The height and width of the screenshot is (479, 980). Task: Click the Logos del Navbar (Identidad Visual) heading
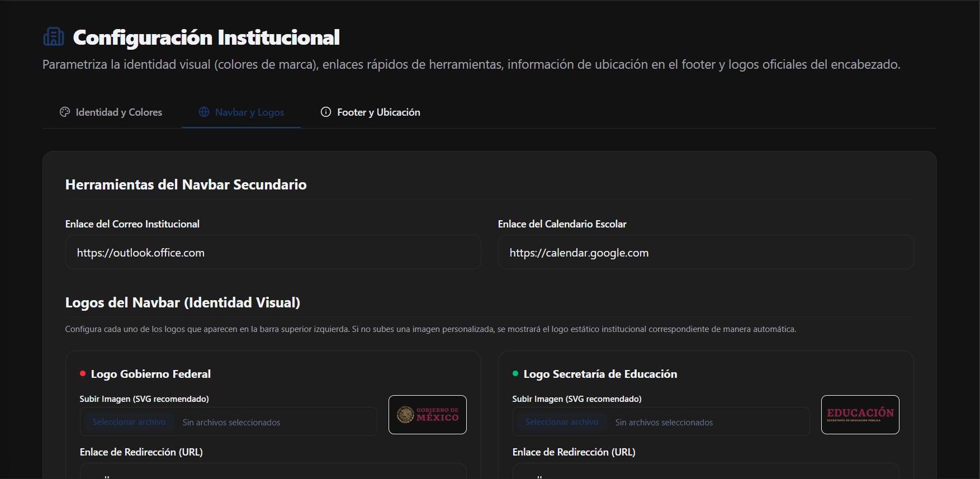(183, 302)
